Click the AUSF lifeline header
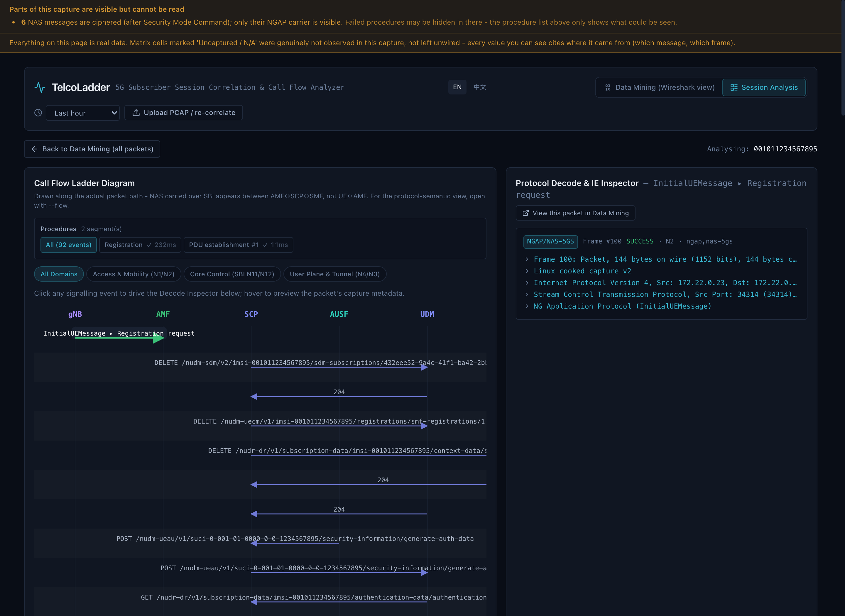Image resolution: width=845 pixels, height=616 pixels. click(339, 314)
